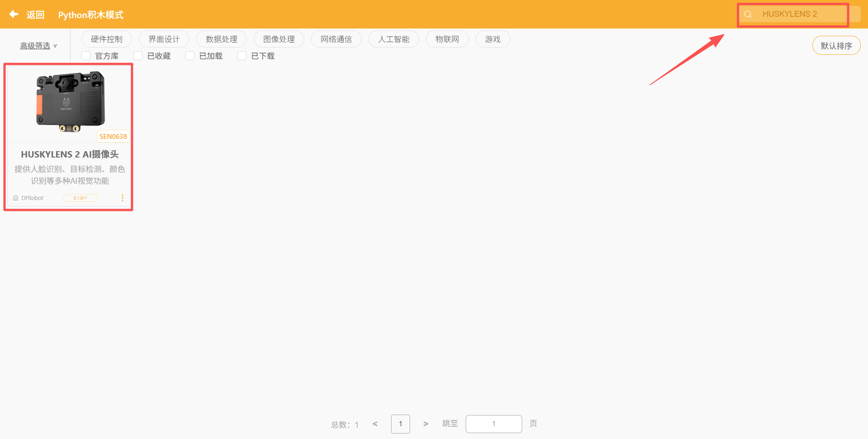Click the DFRobot home icon on the card
This screenshot has height=439, width=868.
pos(15,198)
